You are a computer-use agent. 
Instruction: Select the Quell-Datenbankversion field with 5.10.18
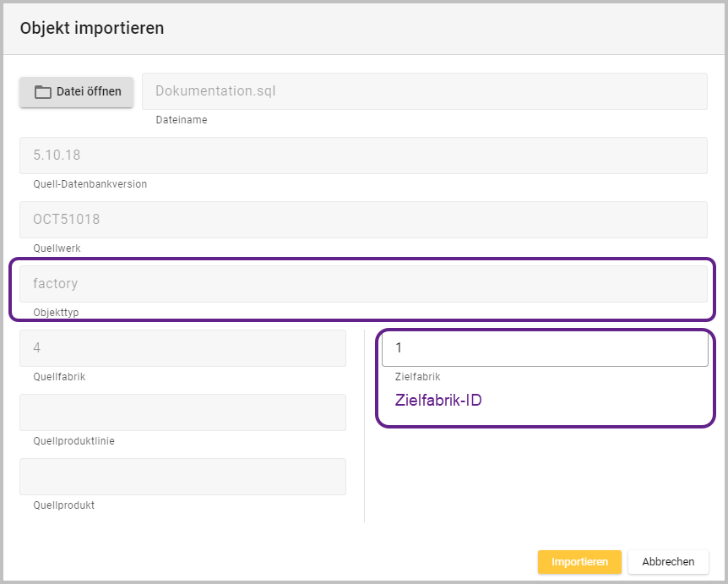tap(363, 156)
